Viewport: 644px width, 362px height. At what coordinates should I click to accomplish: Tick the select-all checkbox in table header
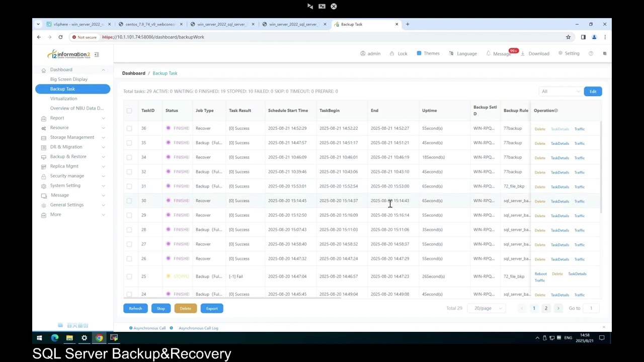pos(129,111)
